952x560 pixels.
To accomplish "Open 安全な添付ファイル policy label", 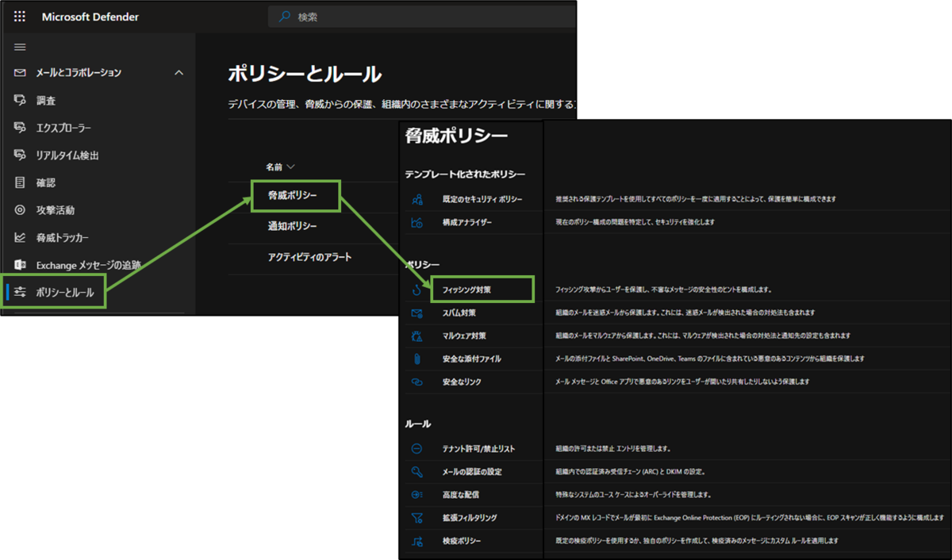I will click(472, 359).
